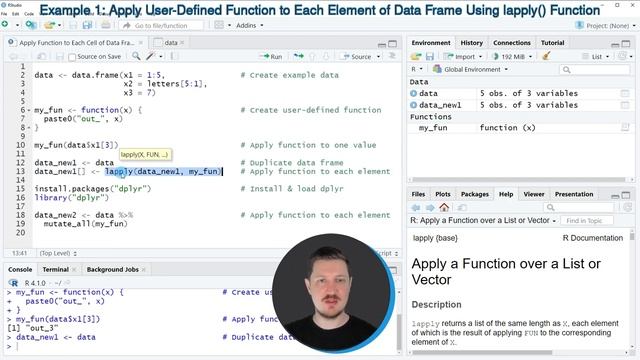The image size is (640, 360).
Task: Toggle the document outline icon in editor
Action: click(x=392, y=56)
